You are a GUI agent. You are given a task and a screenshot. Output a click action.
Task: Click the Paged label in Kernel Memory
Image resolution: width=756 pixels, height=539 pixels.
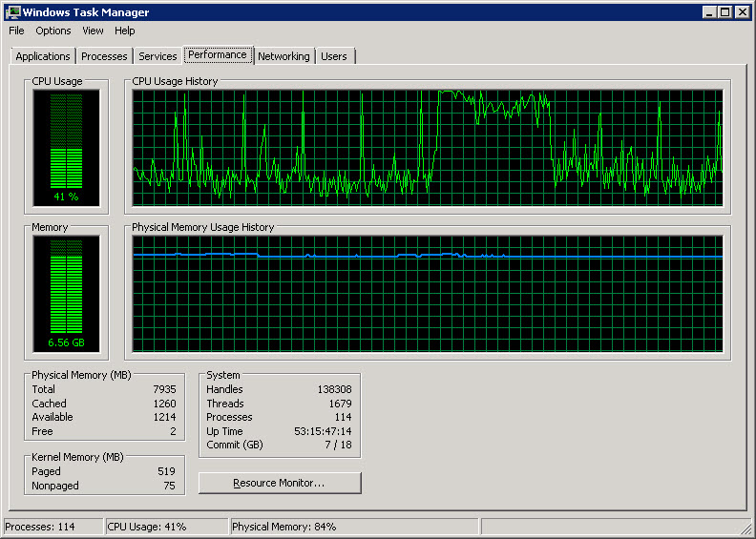click(46, 471)
